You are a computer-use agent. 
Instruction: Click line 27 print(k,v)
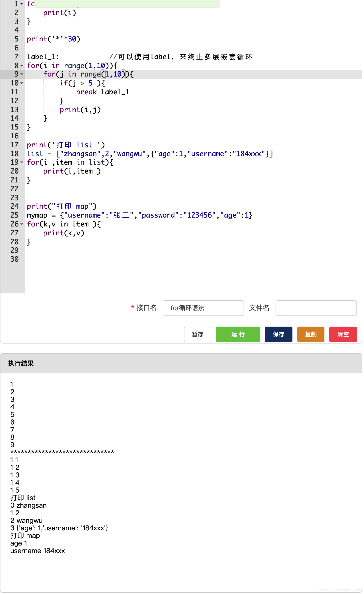[x=64, y=234]
